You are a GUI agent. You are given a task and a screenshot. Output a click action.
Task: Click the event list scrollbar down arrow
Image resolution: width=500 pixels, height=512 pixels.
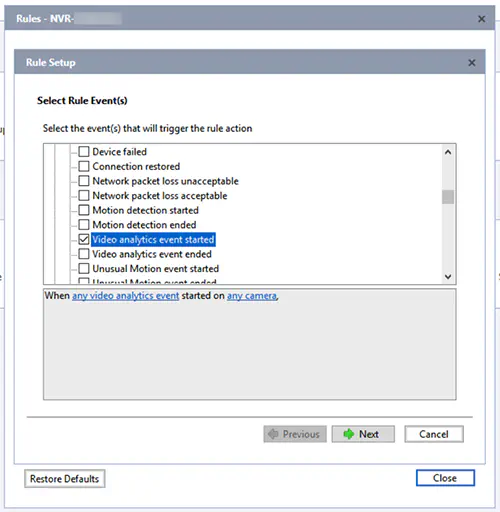tap(448, 277)
